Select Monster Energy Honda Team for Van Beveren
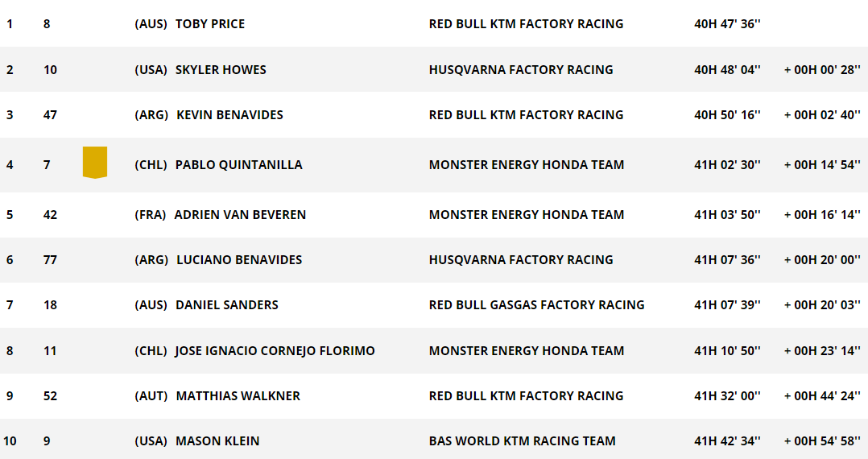This screenshot has height=459, width=868. coord(527,215)
